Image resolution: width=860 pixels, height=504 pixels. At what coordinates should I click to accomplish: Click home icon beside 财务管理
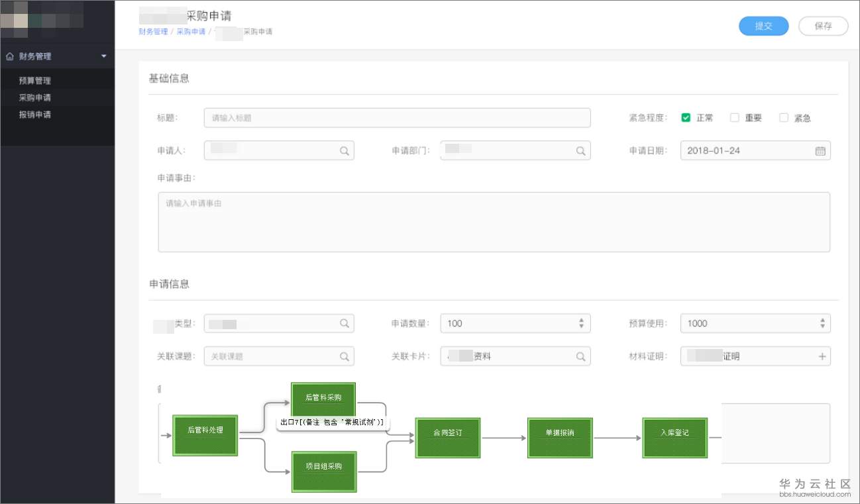coord(9,56)
